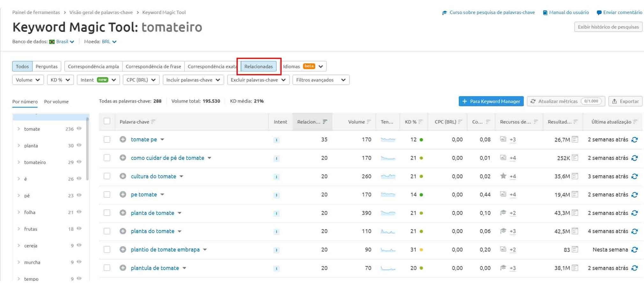Click export icon in Exportar button

[x=614, y=102]
